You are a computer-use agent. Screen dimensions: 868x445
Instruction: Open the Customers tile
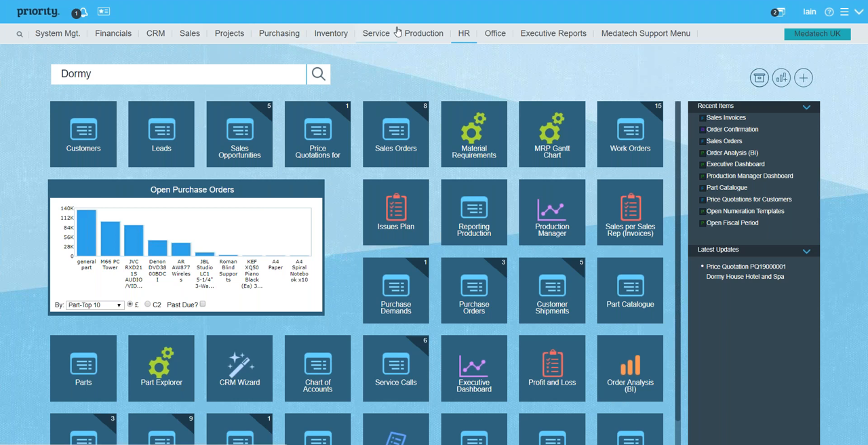tap(83, 134)
